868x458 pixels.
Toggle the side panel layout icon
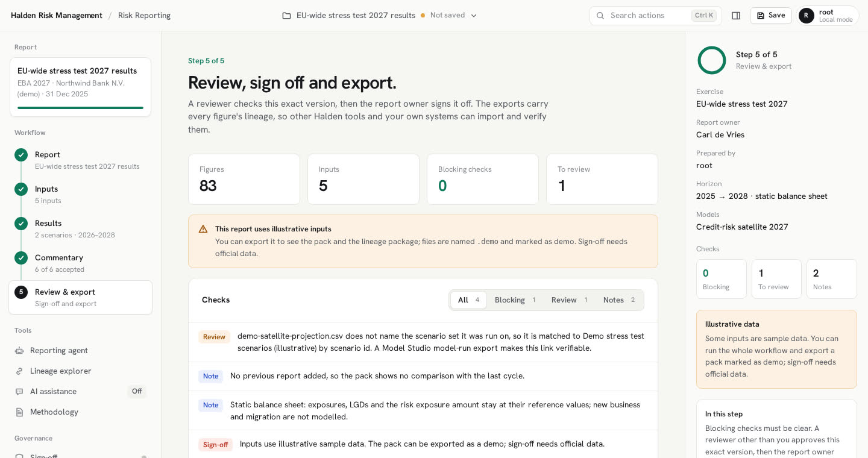pyautogui.click(x=736, y=16)
